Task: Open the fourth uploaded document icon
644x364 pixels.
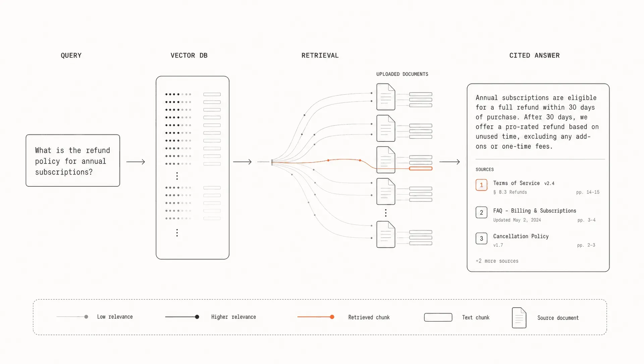Action: click(x=386, y=191)
